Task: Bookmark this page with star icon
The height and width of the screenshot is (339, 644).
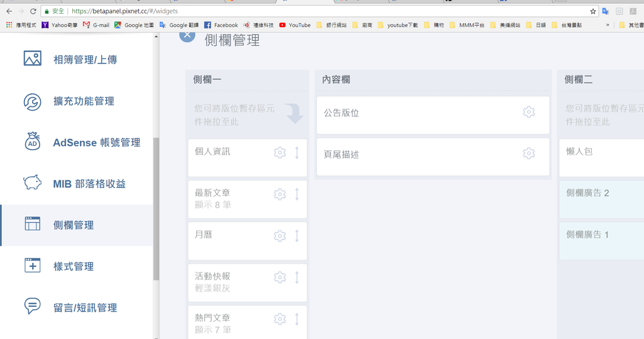Action: [x=593, y=11]
